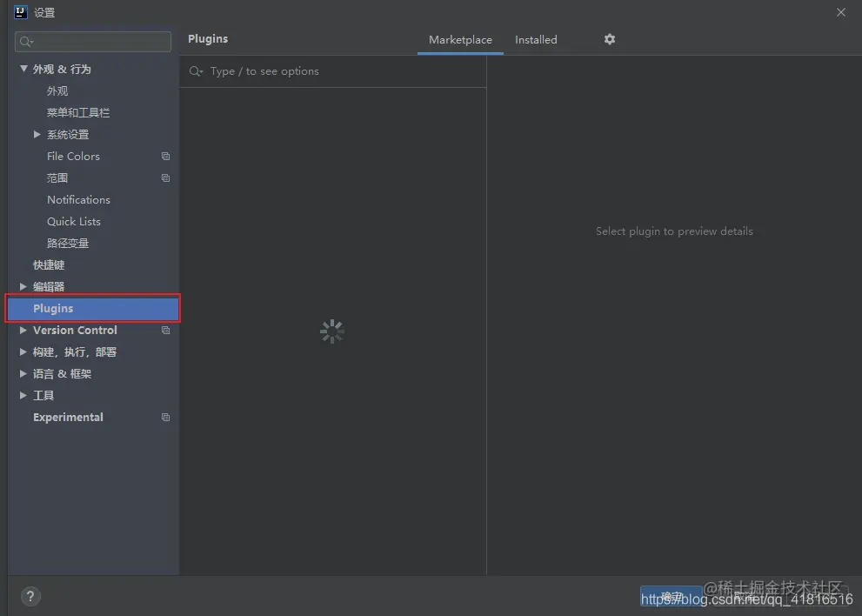Expand the Version Control node arrow
This screenshot has width=862, height=616.
coord(23,330)
